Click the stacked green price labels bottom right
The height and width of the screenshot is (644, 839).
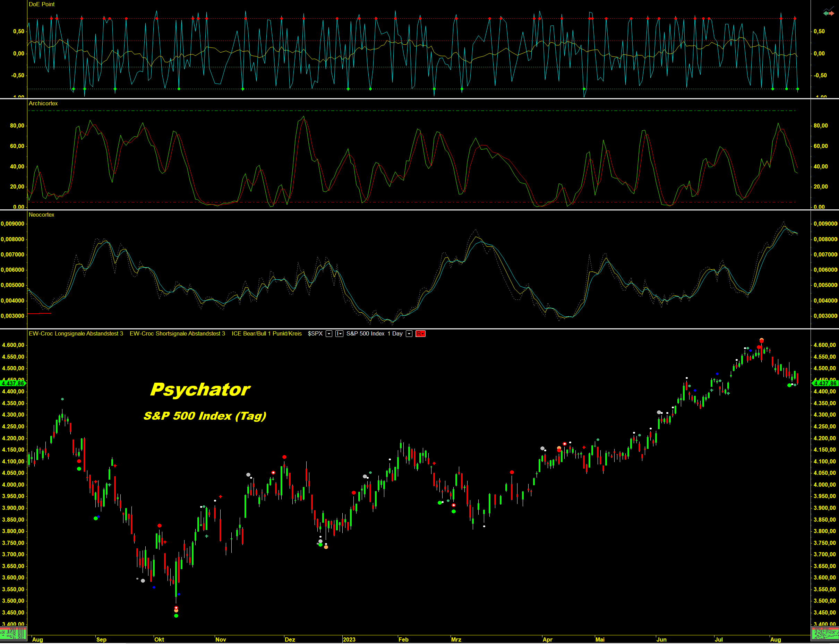[824, 634]
